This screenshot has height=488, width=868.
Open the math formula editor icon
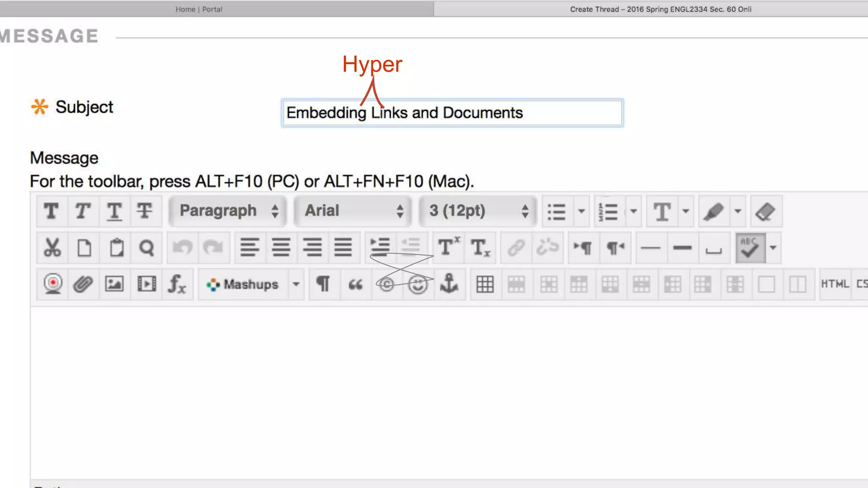coord(177,284)
